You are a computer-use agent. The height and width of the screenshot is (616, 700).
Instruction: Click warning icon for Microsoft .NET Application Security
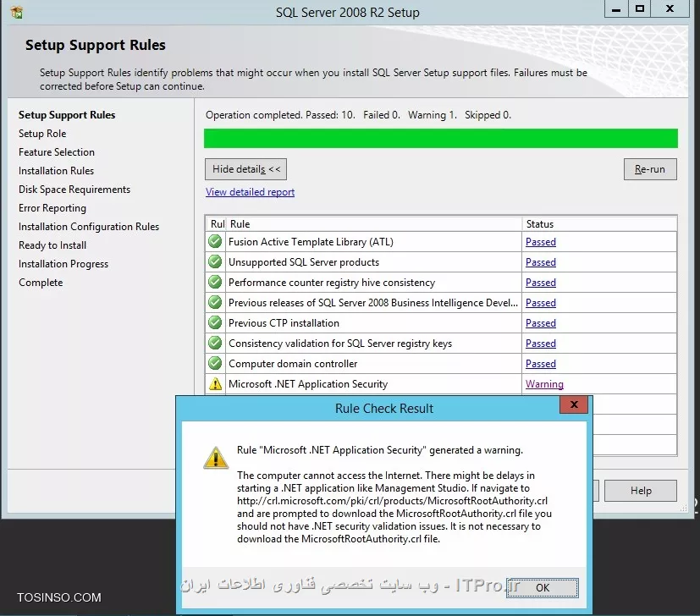click(x=215, y=384)
